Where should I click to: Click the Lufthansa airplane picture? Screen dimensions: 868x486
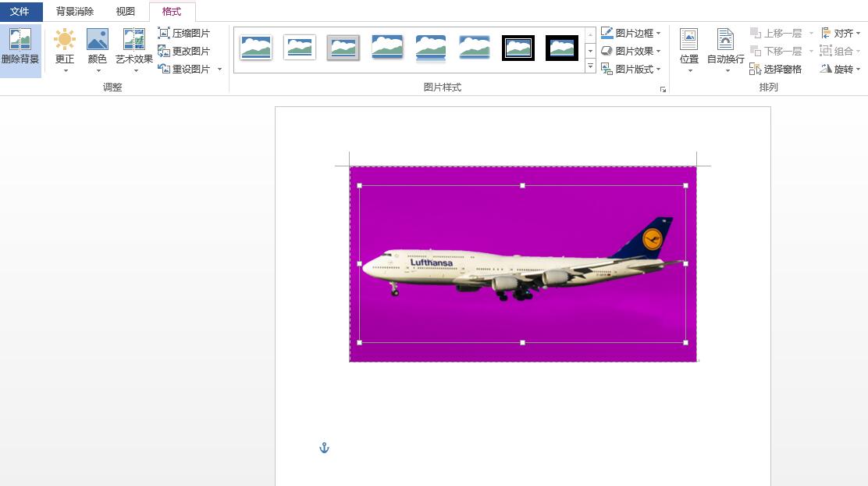pyautogui.click(x=522, y=264)
